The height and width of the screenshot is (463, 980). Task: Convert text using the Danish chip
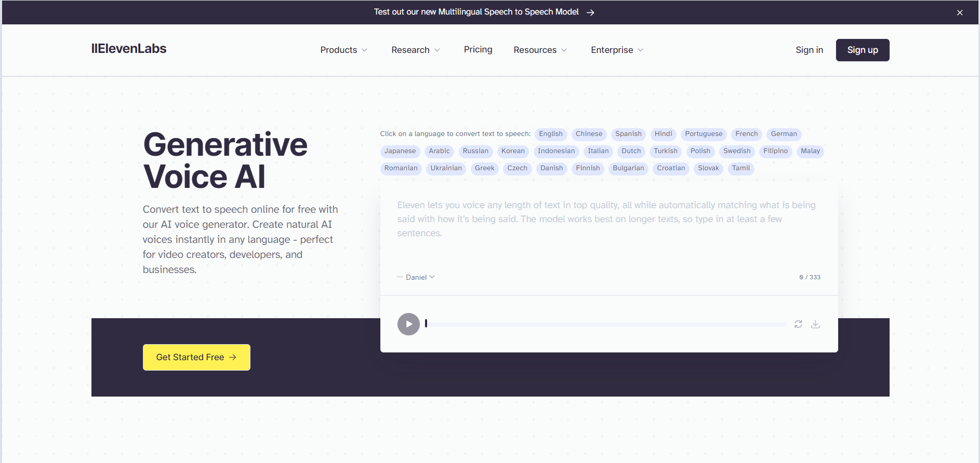coord(551,168)
